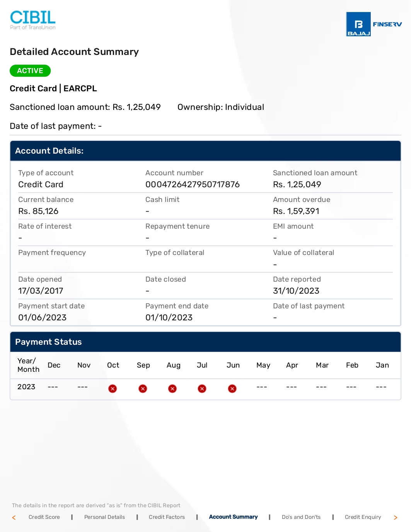The image size is (411, 532).
Task: Click the amount overdue value Rs. 1,59,391
Action: [x=296, y=211]
